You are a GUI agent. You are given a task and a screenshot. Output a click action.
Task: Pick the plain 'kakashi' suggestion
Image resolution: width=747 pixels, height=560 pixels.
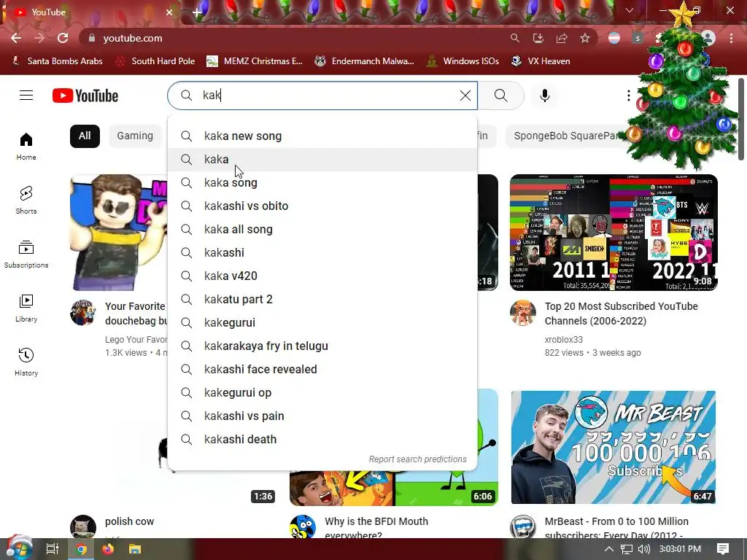point(322,253)
